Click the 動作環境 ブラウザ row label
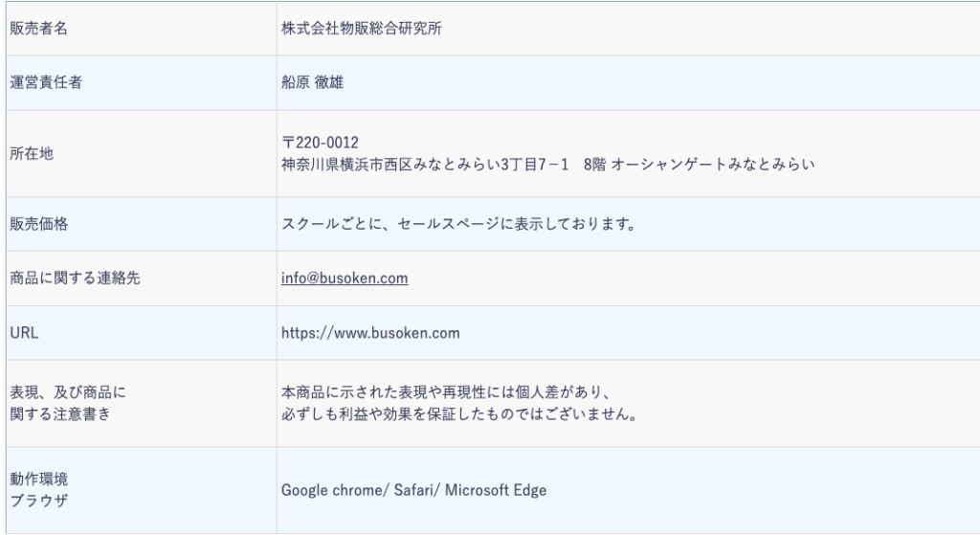980x535 pixels. 37,488
